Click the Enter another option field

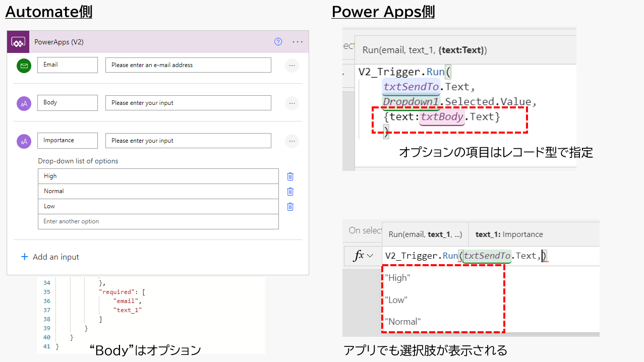(x=158, y=221)
